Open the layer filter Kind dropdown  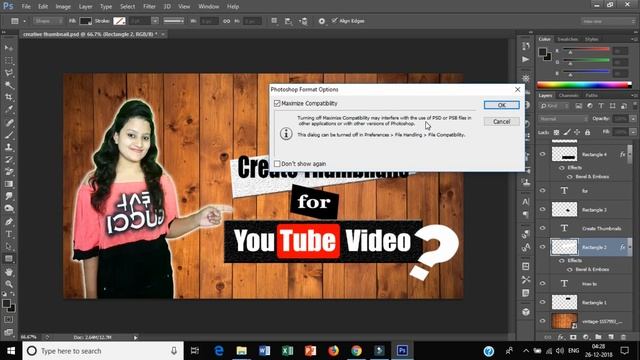[554, 106]
